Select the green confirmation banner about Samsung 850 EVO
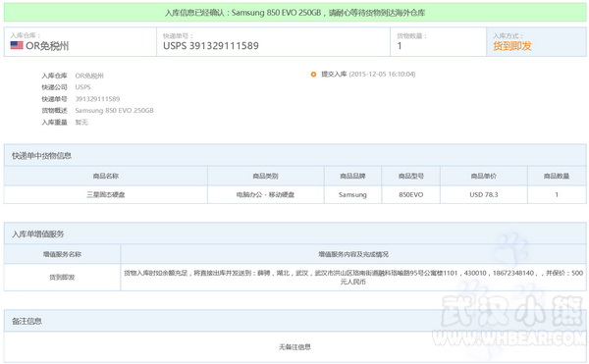 tap(294, 13)
